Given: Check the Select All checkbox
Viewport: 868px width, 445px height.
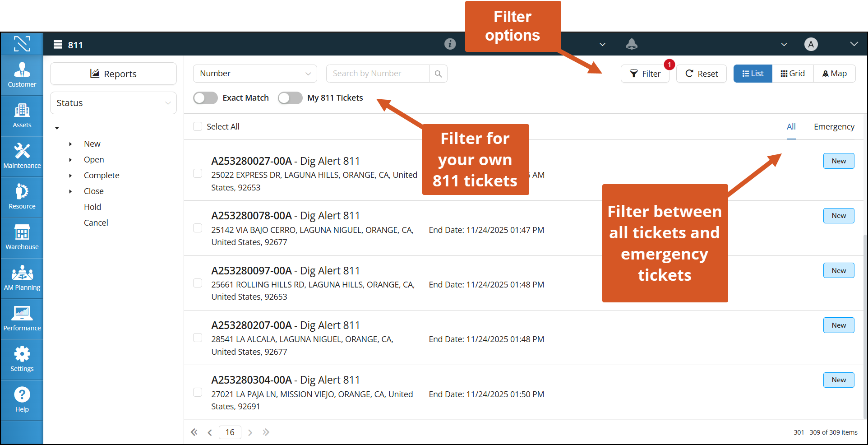Looking at the screenshot, I should tap(198, 126).
